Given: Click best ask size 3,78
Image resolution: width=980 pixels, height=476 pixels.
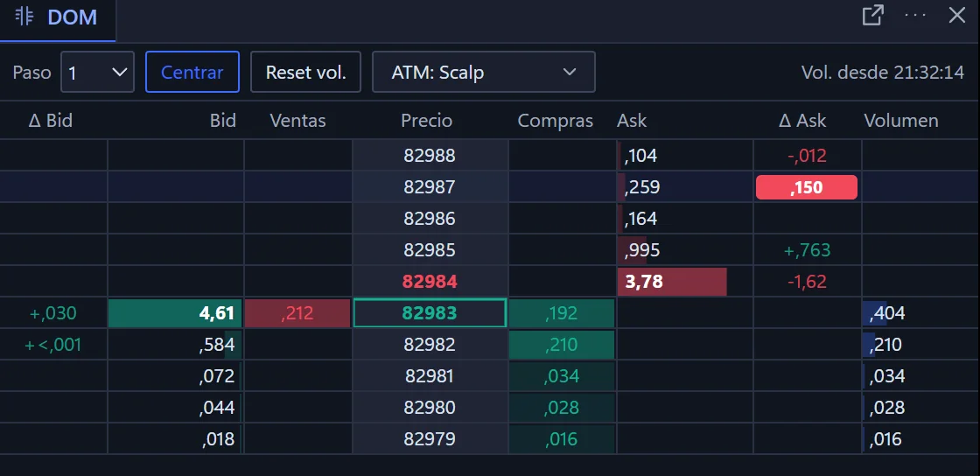Looking at the screenshot, I should [644, 282].
